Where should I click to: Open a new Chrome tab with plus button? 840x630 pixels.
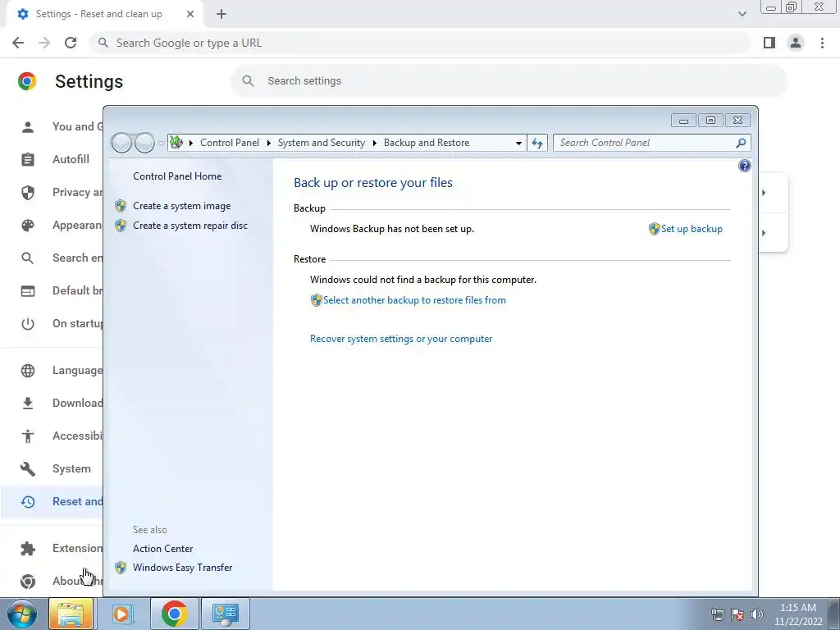(221, 14)
